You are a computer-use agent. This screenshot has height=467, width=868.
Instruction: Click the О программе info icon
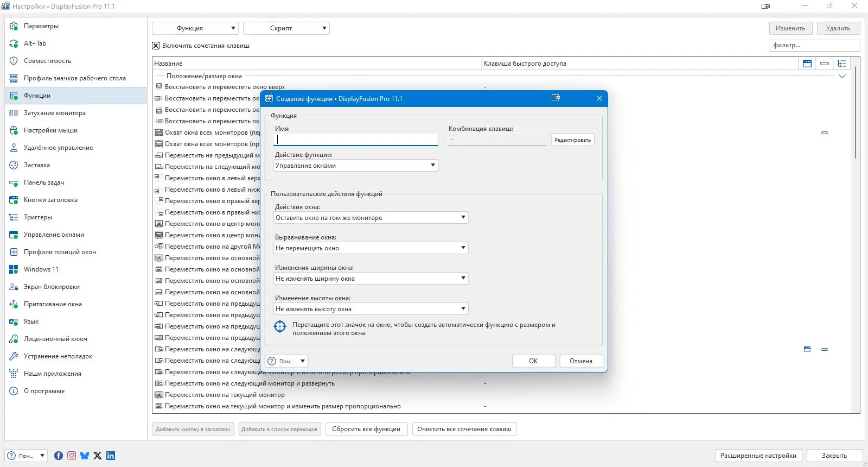coord(14,391)
